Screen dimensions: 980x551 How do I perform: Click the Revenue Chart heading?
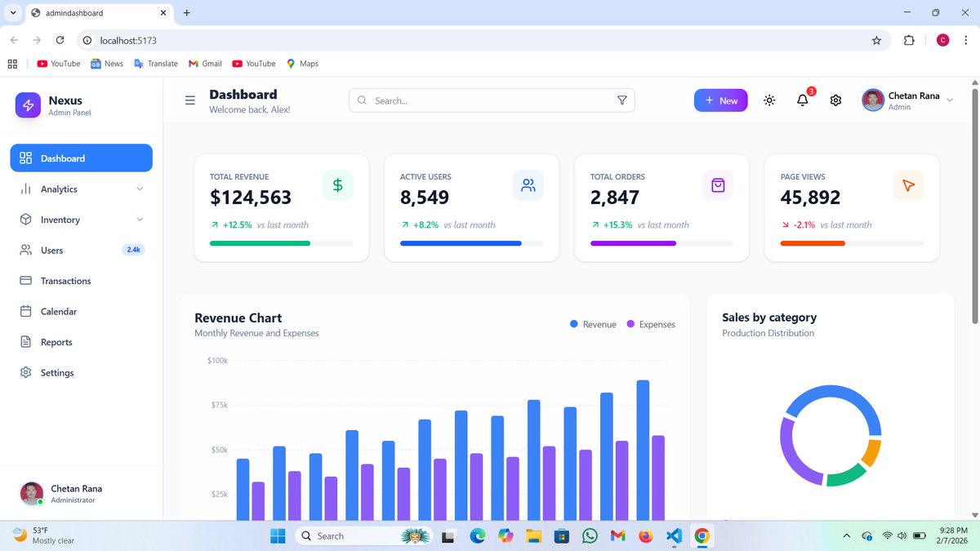[x=238, y=318]
